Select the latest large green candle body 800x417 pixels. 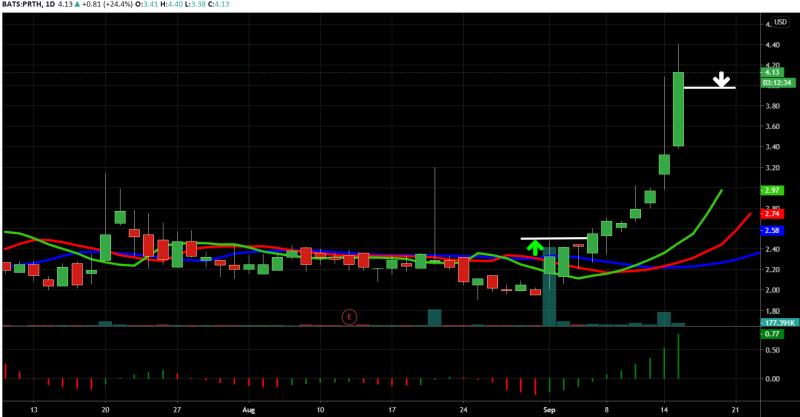pyautogui.click(x=678, y=109)
